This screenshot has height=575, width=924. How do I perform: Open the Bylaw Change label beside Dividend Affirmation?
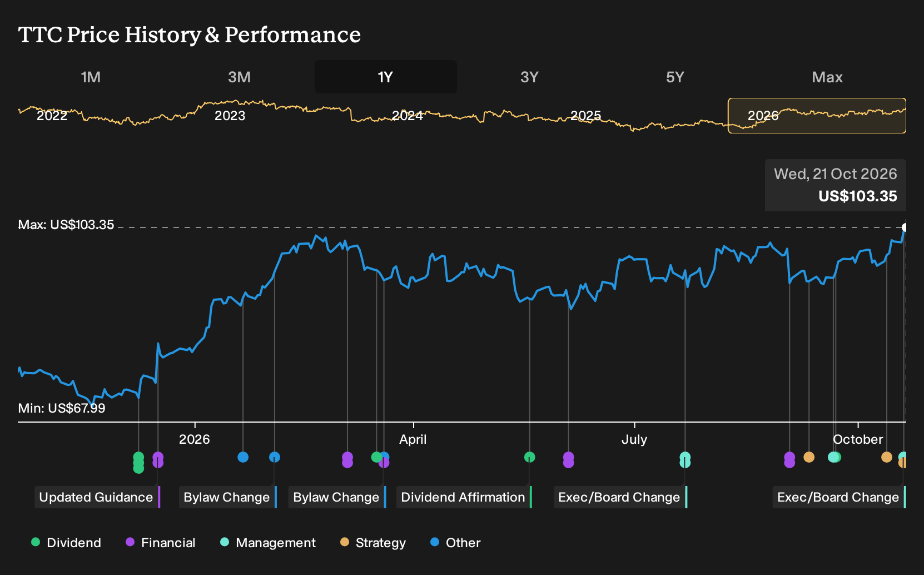(337, 497)
